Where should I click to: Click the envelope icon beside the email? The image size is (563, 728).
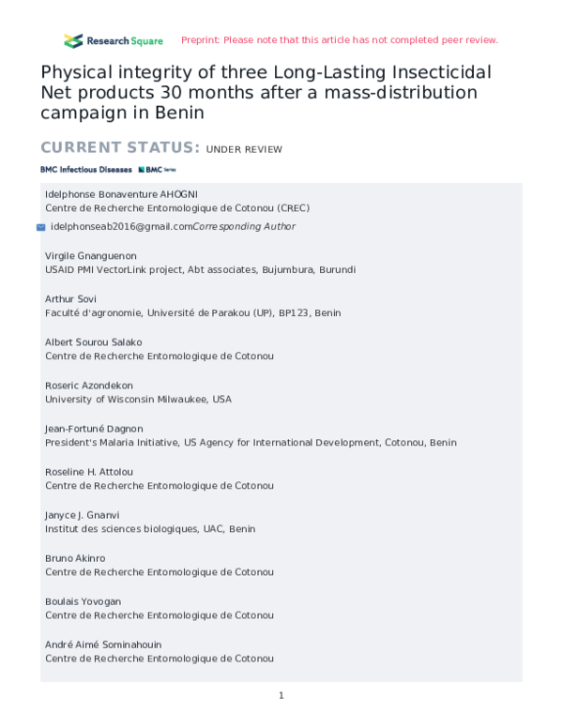(x=40, y=227)
